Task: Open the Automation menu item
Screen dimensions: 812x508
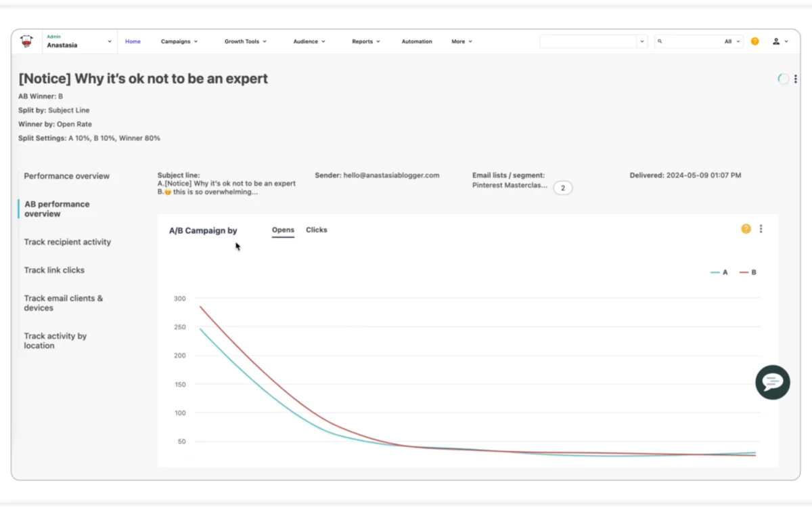Action: (417, 41)
